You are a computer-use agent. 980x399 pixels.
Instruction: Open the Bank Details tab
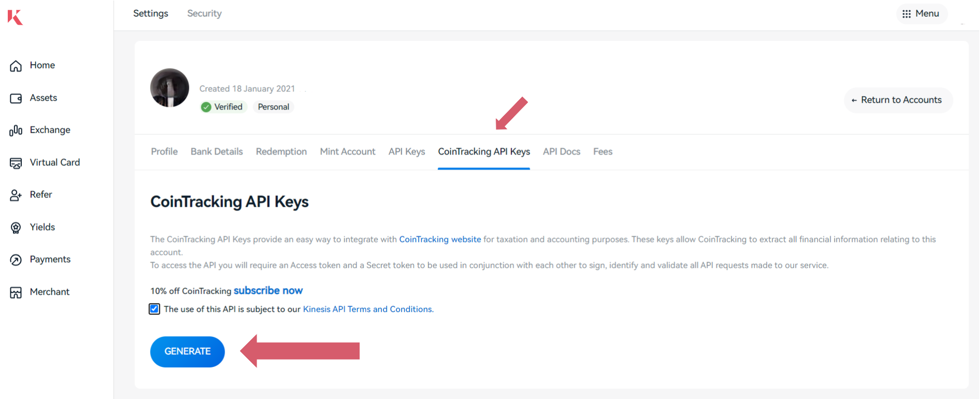click(216, 151)
